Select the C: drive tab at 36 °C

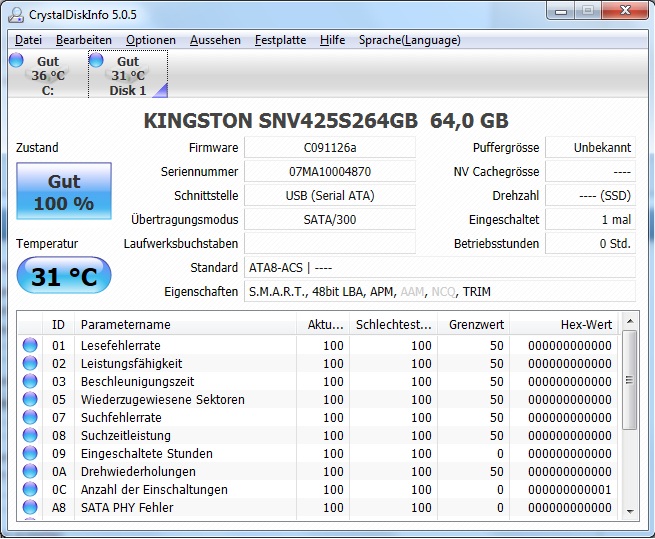coord(48,75)
